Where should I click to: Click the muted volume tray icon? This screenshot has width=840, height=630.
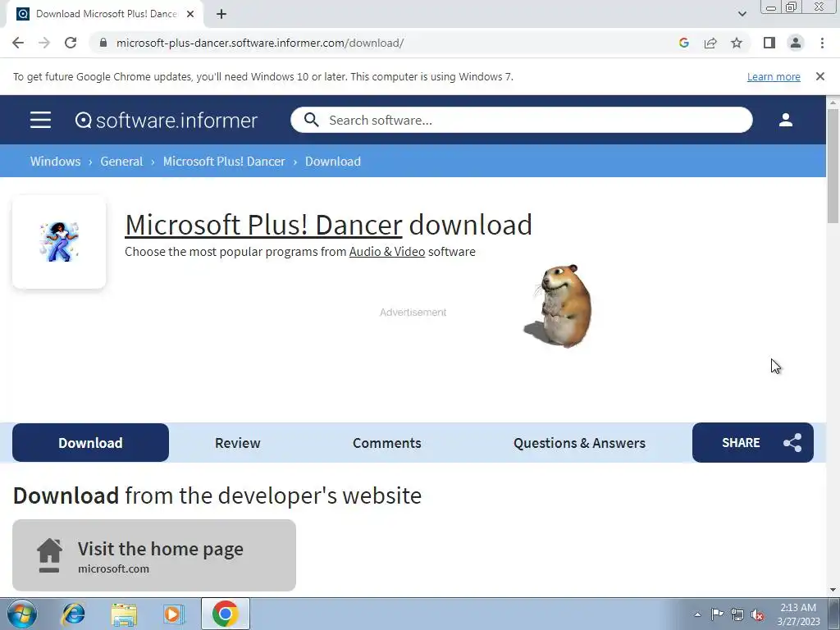click(757, 614)
